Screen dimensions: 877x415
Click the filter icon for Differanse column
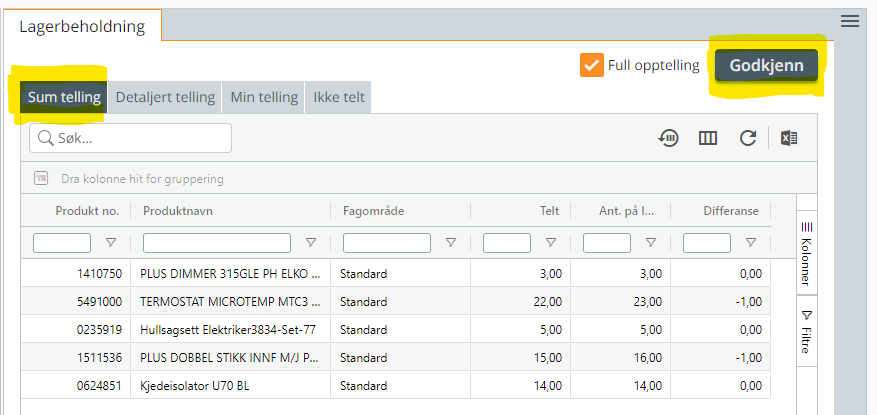point(751,243)
